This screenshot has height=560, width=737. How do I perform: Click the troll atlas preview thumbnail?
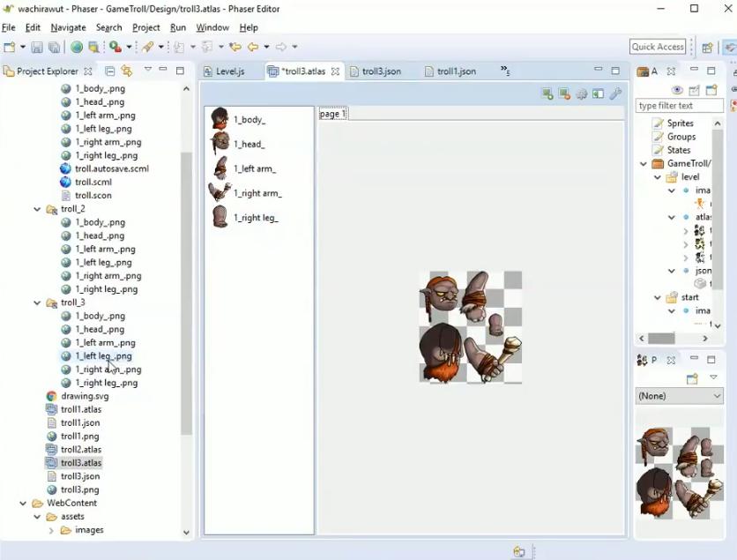(x=679, y=472)
